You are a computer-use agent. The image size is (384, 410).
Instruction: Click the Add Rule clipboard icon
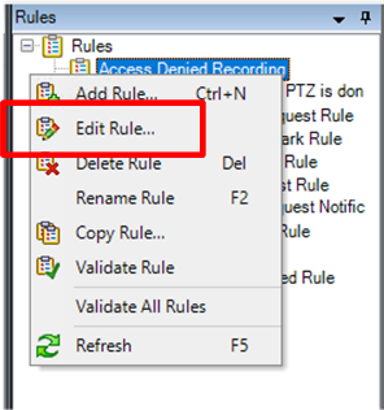click(48, 91)
